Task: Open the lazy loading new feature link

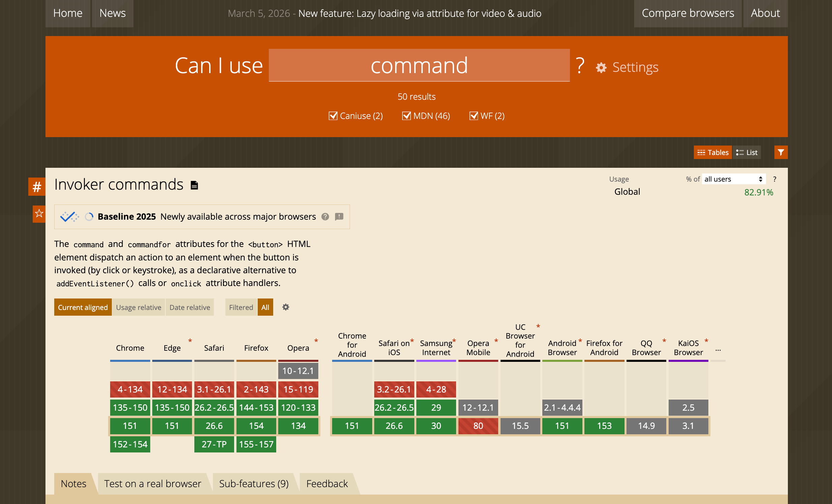Action: (x=420, y=13)
